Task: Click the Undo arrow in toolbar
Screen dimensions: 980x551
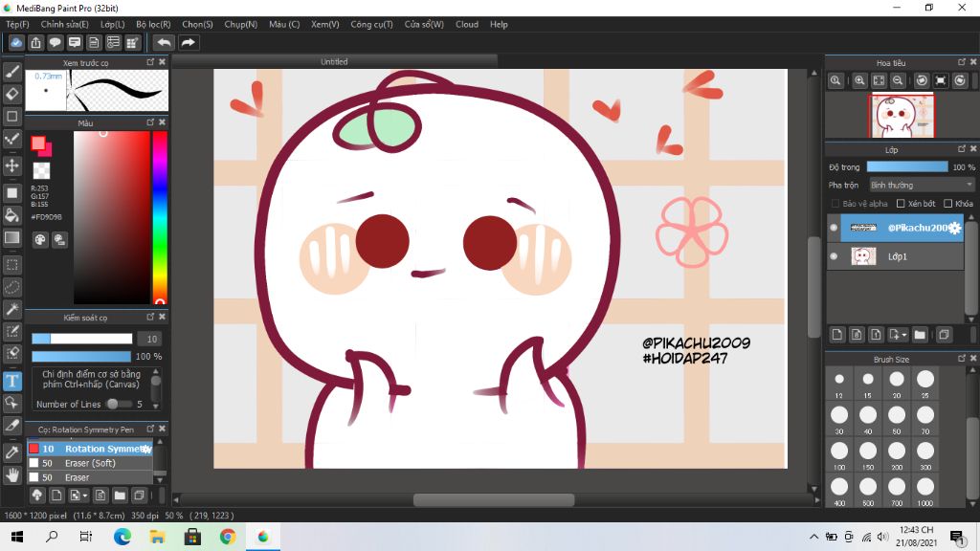Action: point(164,42)
